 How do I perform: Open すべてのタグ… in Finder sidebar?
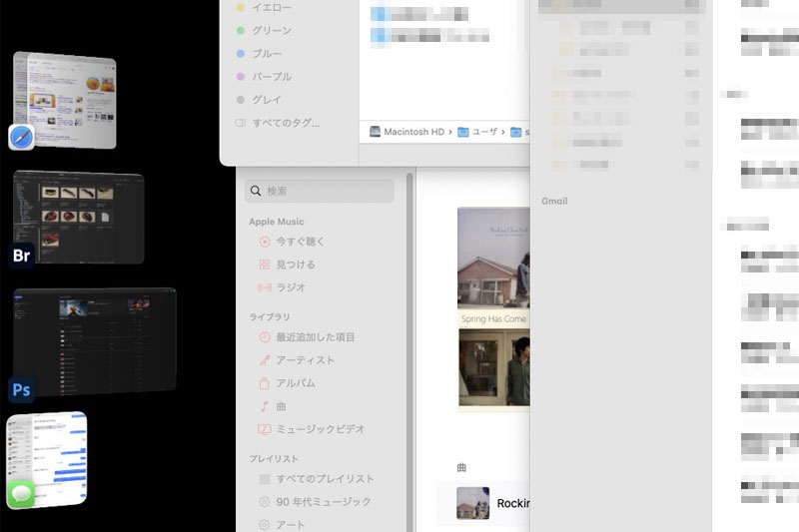[x=278, y=123]
